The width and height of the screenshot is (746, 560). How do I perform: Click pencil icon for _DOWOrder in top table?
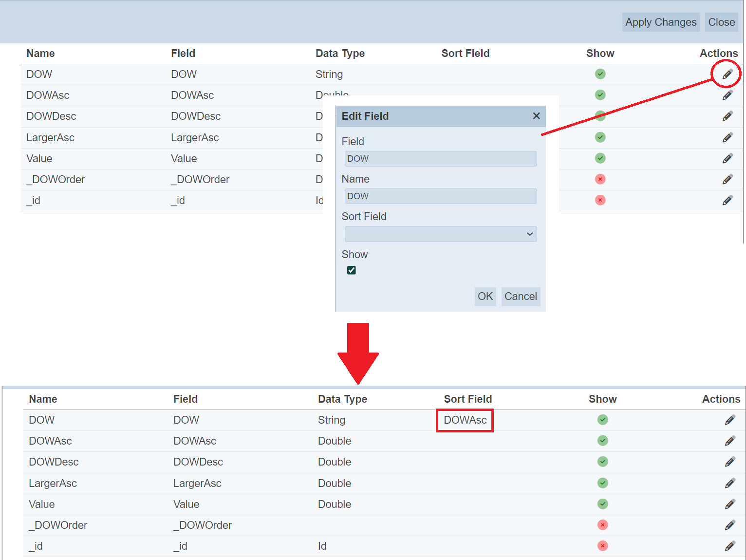pos(727,180)
